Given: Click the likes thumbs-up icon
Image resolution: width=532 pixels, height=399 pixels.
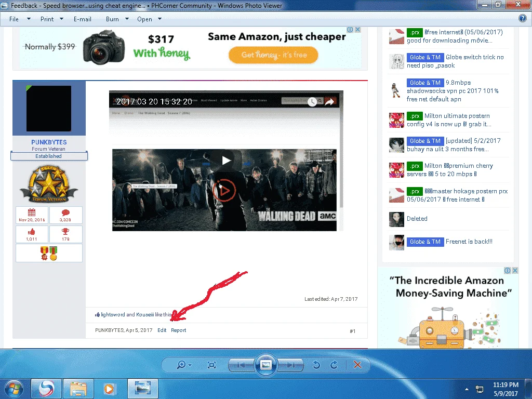Looking at the screenshot, I should tap(32, 232).
